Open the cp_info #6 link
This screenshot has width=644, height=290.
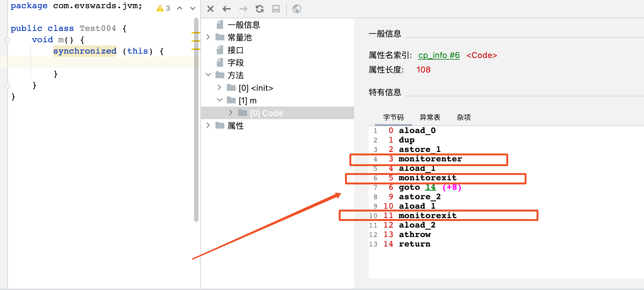[x=439, y=55]
